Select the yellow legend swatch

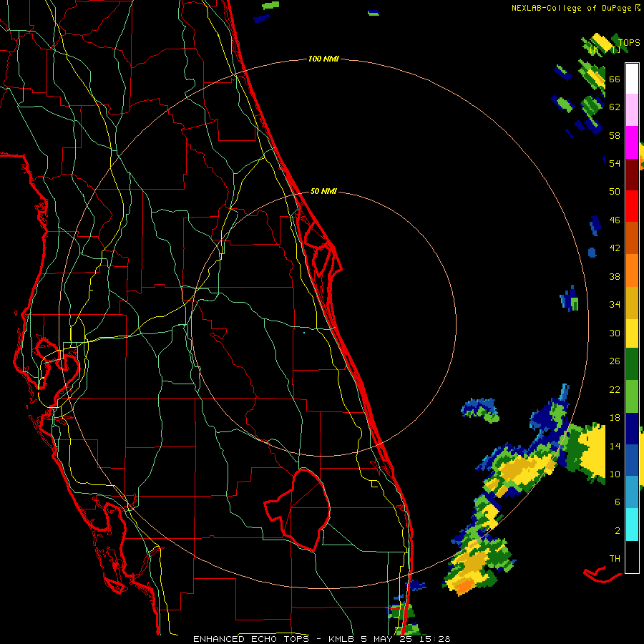[x=632, y=333]
